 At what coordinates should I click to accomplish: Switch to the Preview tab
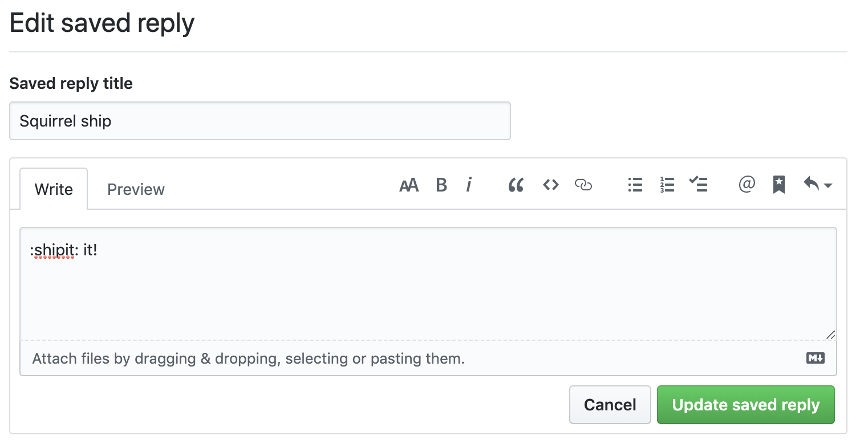point(136,189)
